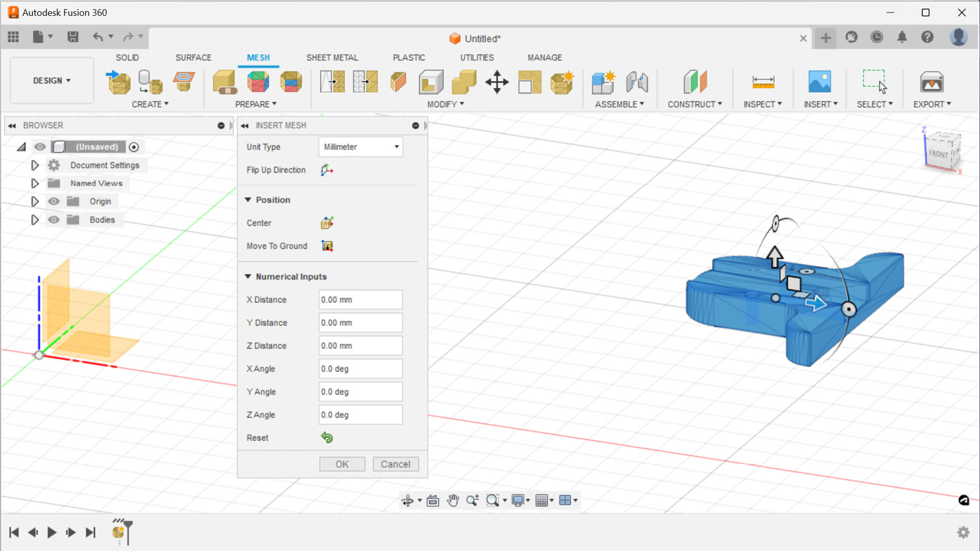This screenshot has width=980, height=551.
Task: Click the Z Angle input field
Action: tap(360, 415)
